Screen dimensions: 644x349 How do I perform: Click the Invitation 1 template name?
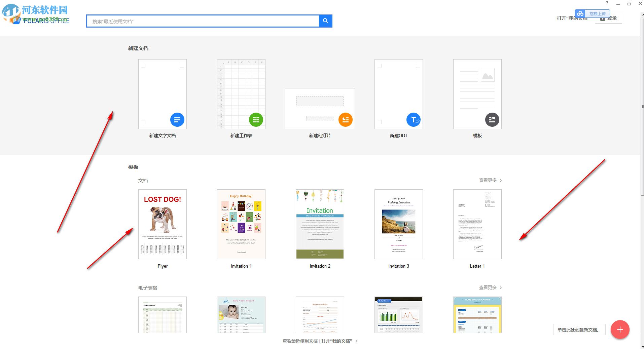241,266
